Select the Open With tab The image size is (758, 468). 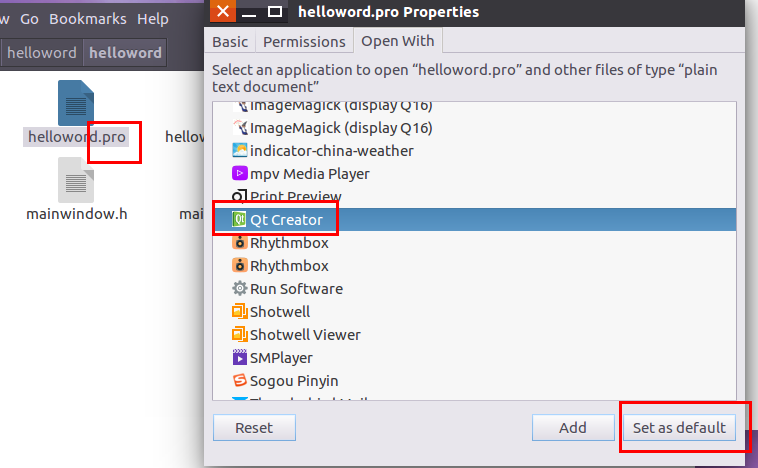[x=398, y=41]
